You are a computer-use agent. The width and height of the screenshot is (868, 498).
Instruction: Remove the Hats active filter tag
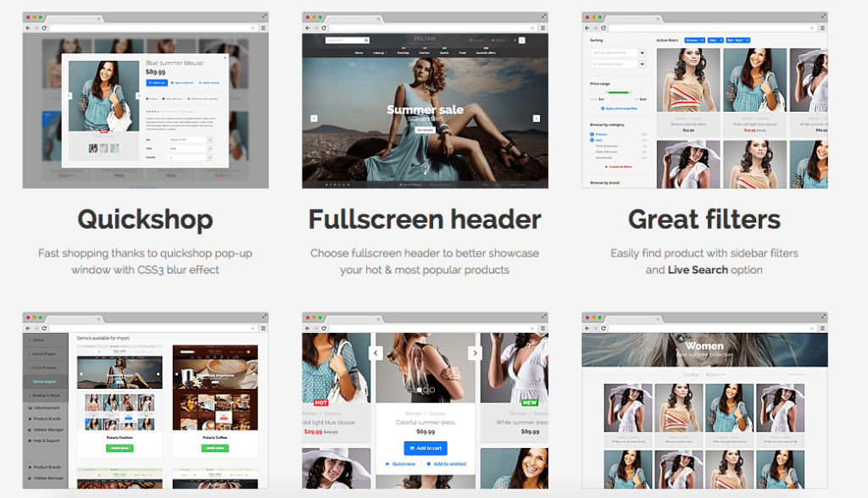[x=721, y=41]
